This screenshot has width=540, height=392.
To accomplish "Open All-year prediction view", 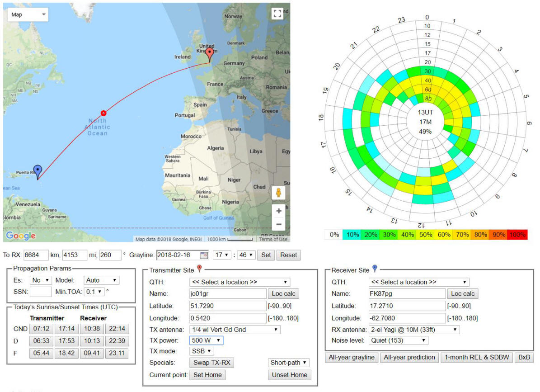I will coord(409,357).
